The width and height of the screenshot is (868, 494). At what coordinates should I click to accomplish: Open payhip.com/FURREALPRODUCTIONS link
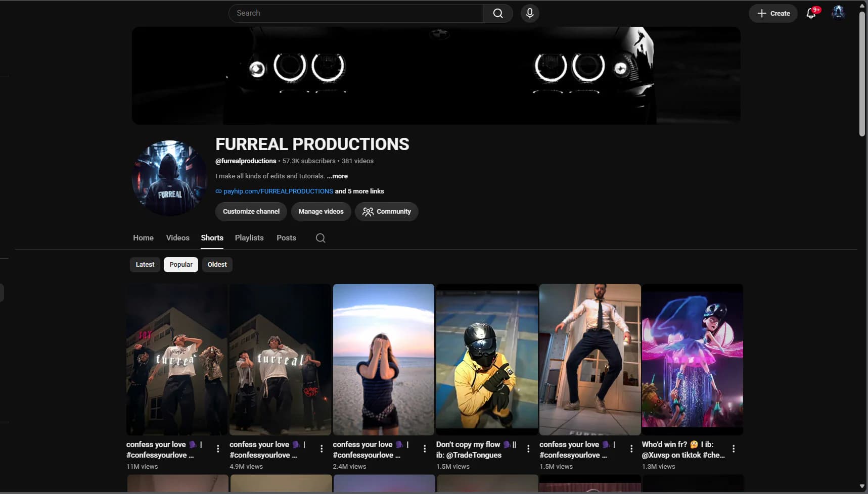coord(278,191)
